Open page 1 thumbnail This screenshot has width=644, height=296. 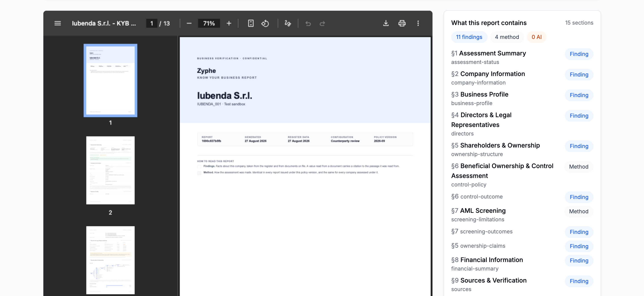pos(110,80)
